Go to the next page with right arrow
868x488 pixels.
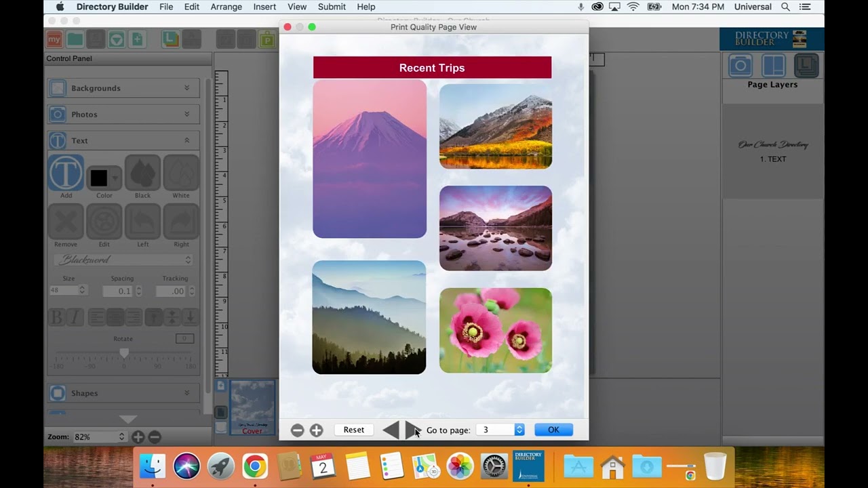(x=412, y=430)
